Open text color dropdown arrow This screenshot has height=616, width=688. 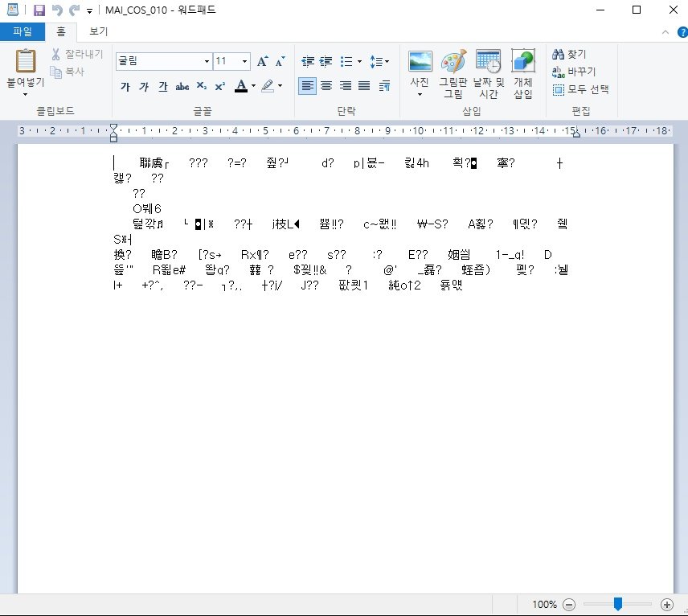253,86
